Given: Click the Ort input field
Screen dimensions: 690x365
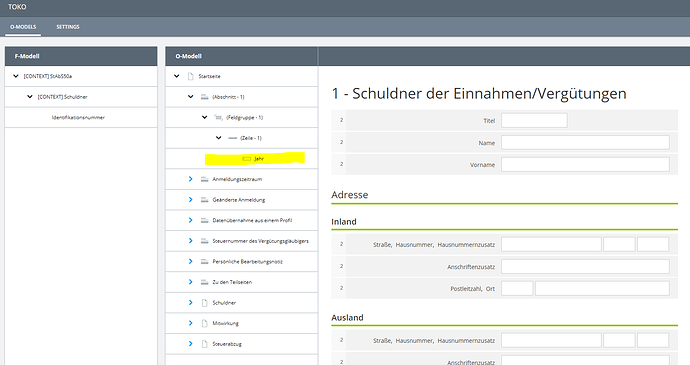Looking at the screenshot, I should 602,288.
